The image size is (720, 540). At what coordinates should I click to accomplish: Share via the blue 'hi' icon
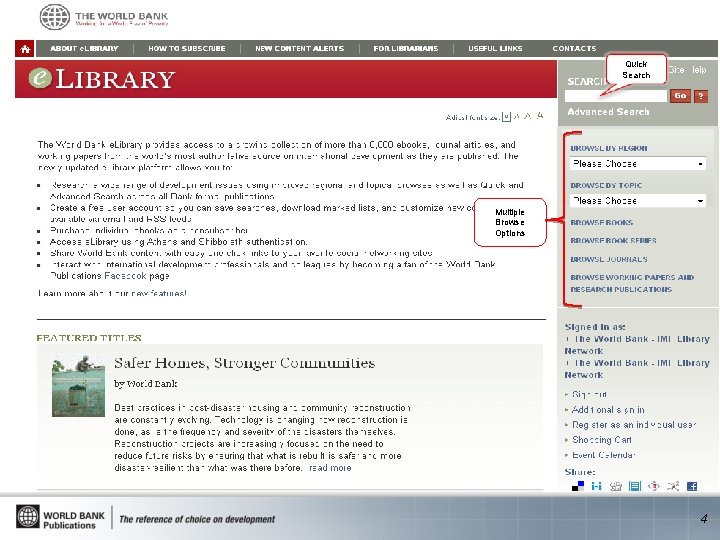tap(596, 486)
